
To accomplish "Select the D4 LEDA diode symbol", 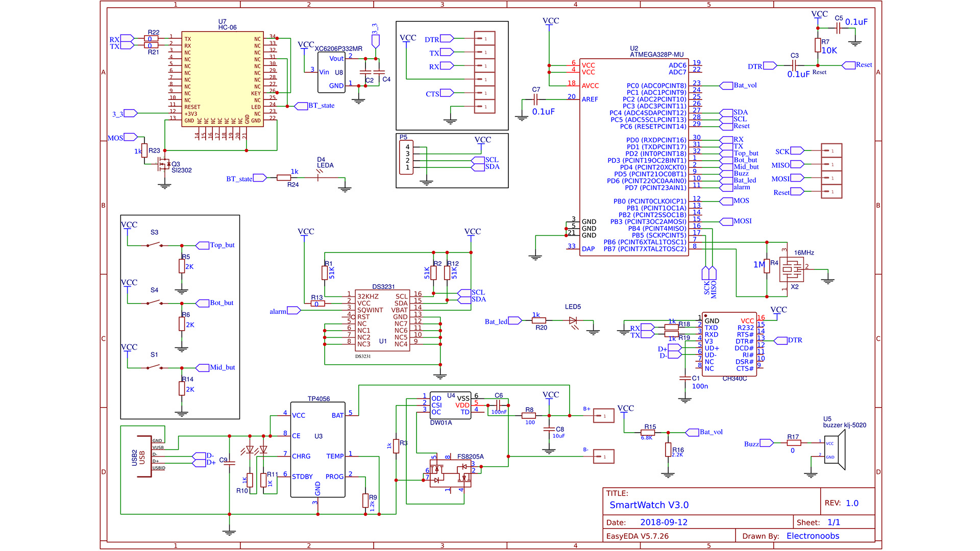I will point(320,178).
